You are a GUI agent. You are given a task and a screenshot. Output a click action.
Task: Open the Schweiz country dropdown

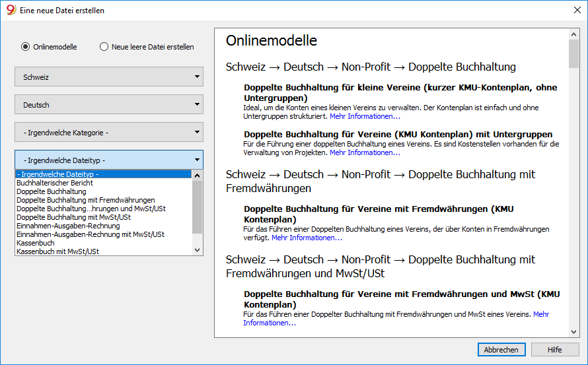tap(109, 77)
